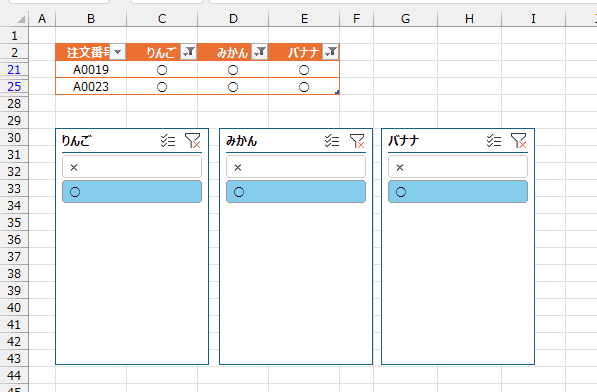
Task: Open バナナ column filter dropdown
Action: [x=331, y=52]
